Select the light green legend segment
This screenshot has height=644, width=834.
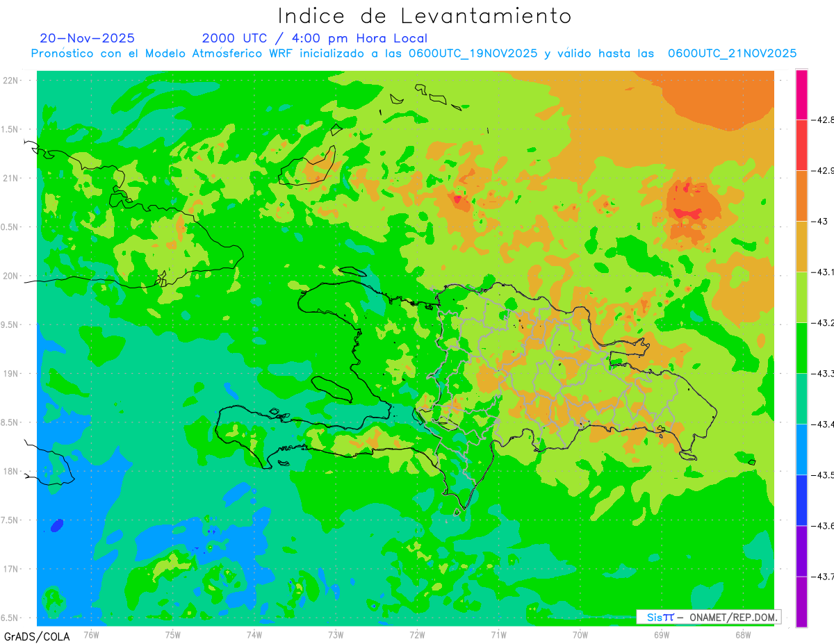(801, 297)
